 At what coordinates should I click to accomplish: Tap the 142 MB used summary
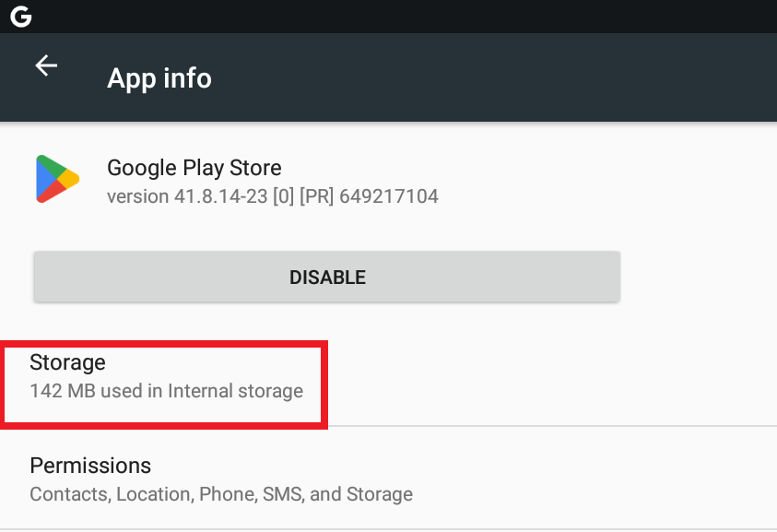[x=166, y=391]
